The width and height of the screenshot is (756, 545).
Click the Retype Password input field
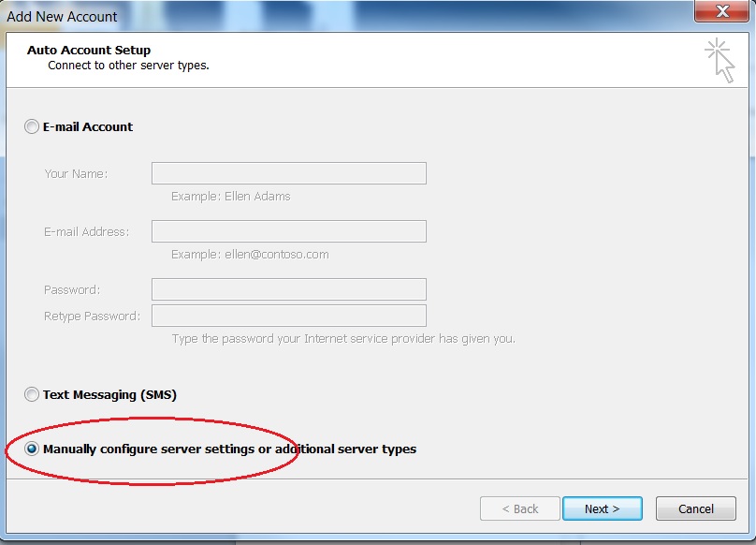click(289, 316)
